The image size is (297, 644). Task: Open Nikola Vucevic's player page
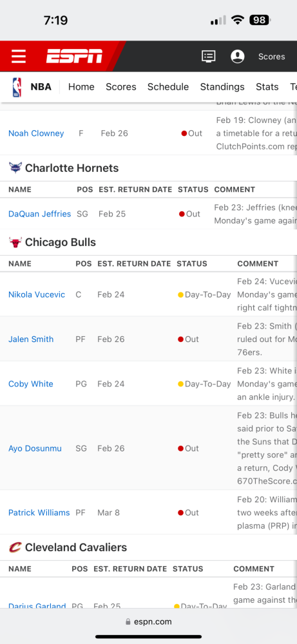[x=37, y=294]
